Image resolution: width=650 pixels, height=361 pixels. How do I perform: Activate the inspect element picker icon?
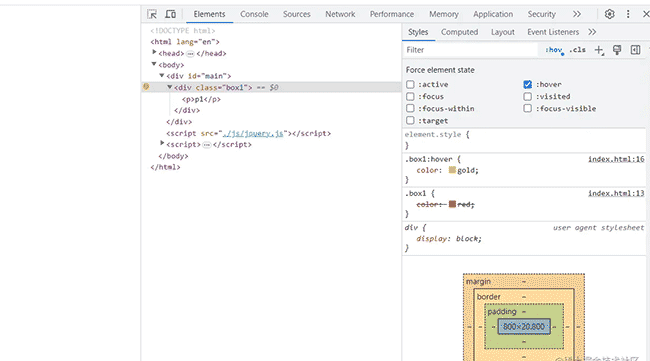152,14
